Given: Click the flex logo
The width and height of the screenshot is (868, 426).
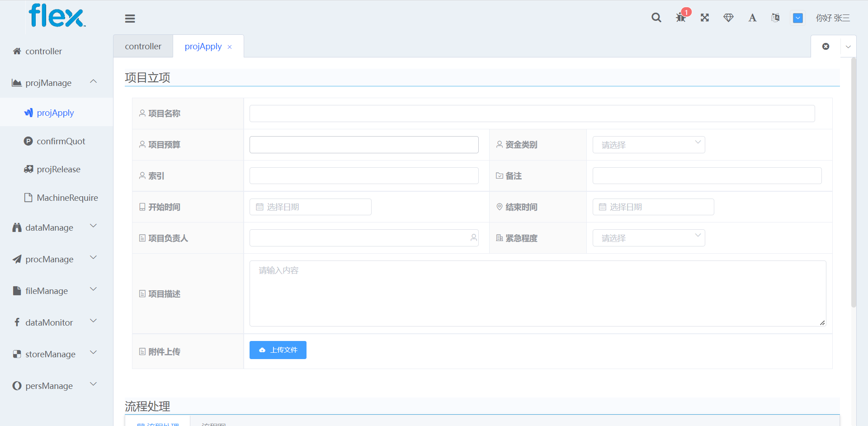Looking at the screenshot, I should point(57,16).
